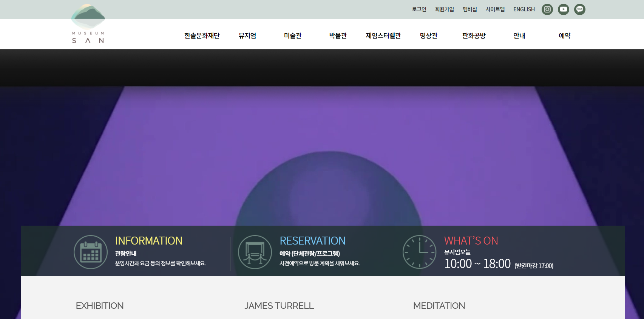This screenshot has width=644, height=319.
Task: Open the 명상관 menu
Action: click(429, 36)
